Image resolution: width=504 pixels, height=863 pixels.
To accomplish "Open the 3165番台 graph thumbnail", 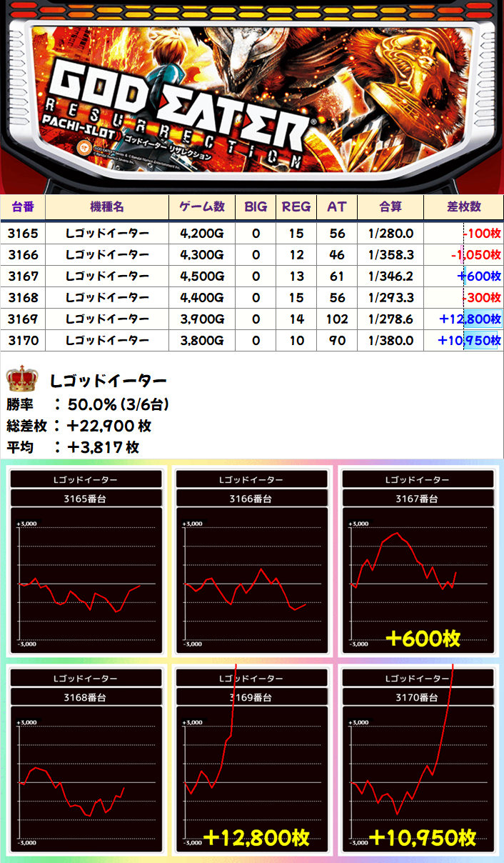I will [86, 562].
